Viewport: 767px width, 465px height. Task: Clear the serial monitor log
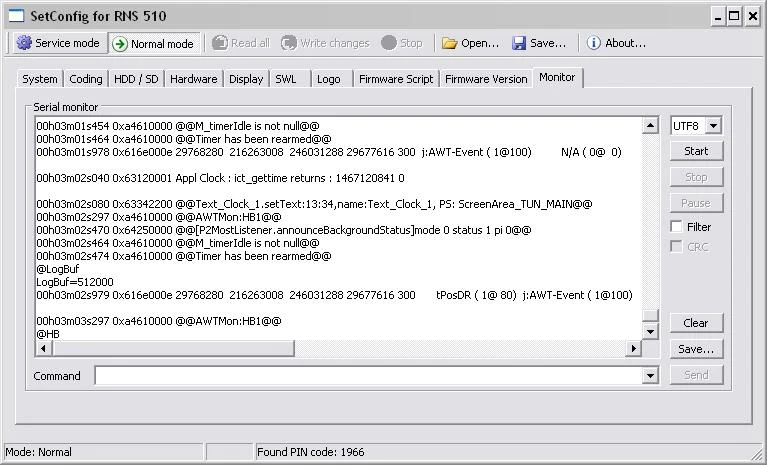(696, 323)
